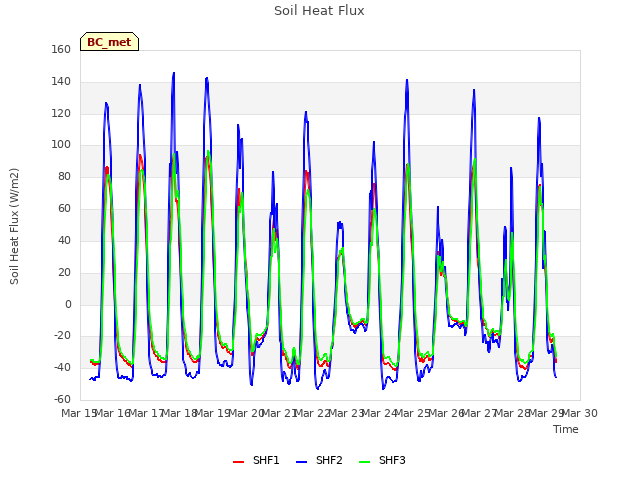Click the 20 y-axis tick label

tap(64, 272)
